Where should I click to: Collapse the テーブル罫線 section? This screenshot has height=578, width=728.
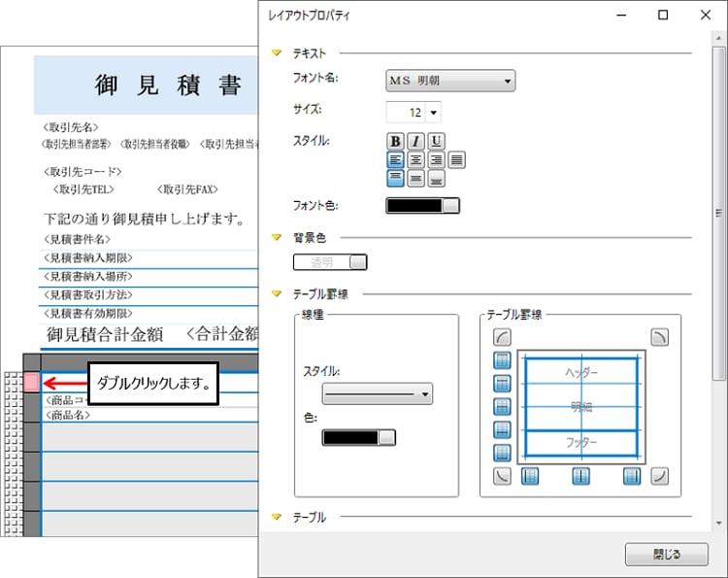click(x=277, y=292)
